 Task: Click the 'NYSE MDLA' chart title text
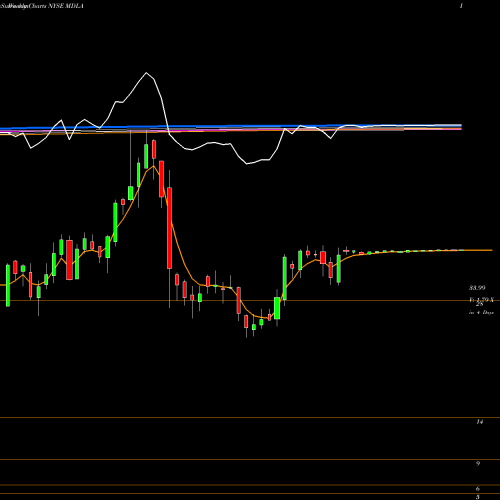[66, 6]
